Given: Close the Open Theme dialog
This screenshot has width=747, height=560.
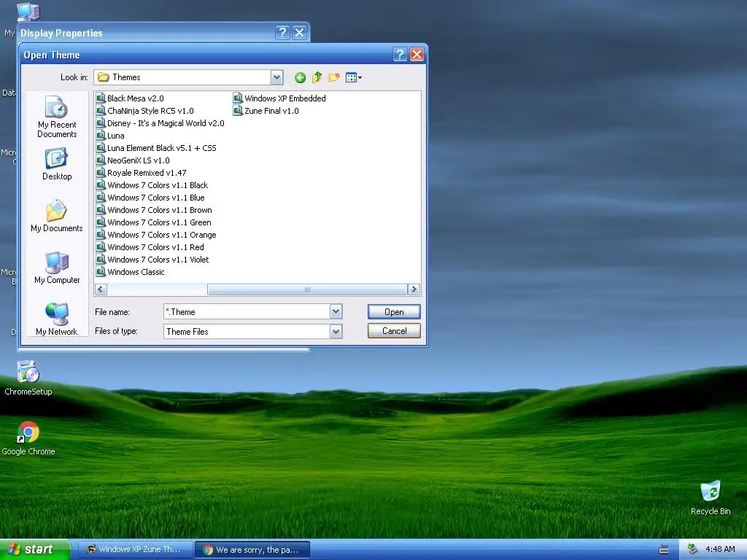Looking at the screenshot, I should click(417, 55).
